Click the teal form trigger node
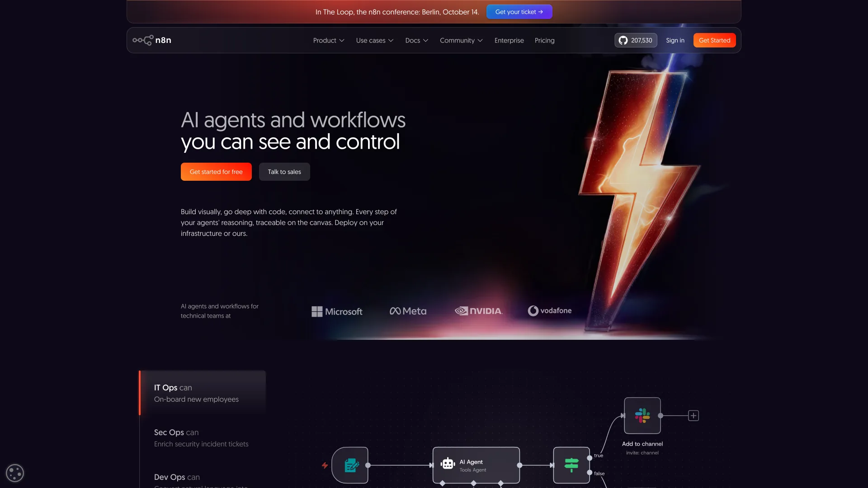This screenshot has width=868, height=488. (350, 465)
